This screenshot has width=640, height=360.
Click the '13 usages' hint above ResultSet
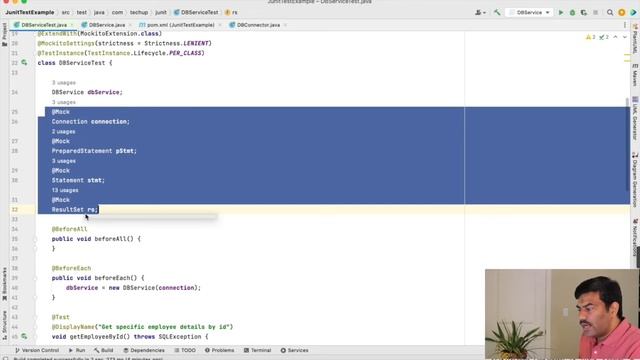pyautogui.click(x=65, y=190)
